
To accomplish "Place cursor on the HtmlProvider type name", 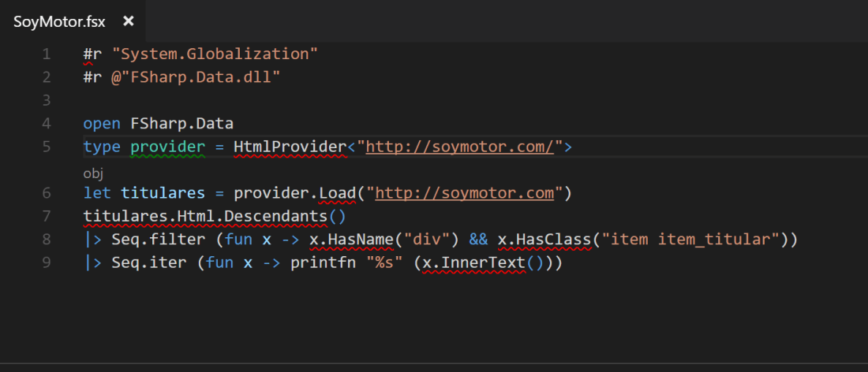I will [x=290, y=146].
